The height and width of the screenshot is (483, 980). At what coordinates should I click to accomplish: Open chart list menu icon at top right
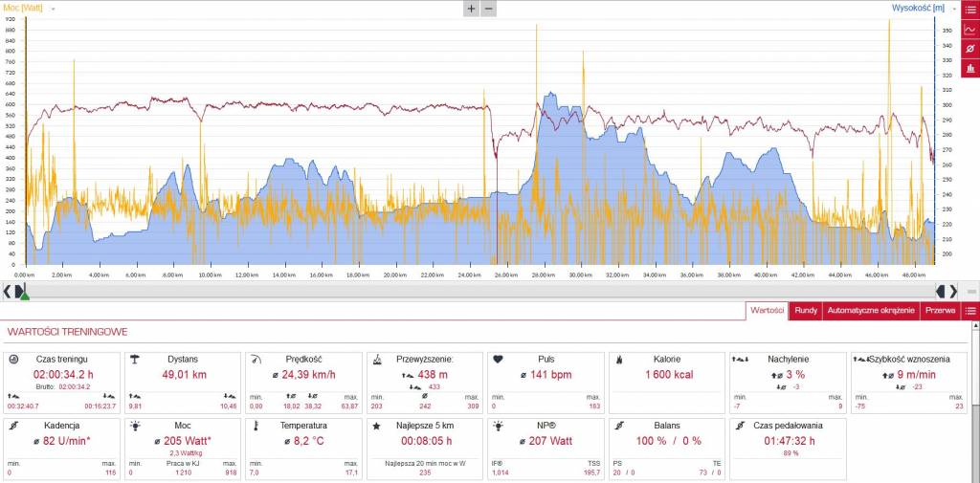[970, 10]
